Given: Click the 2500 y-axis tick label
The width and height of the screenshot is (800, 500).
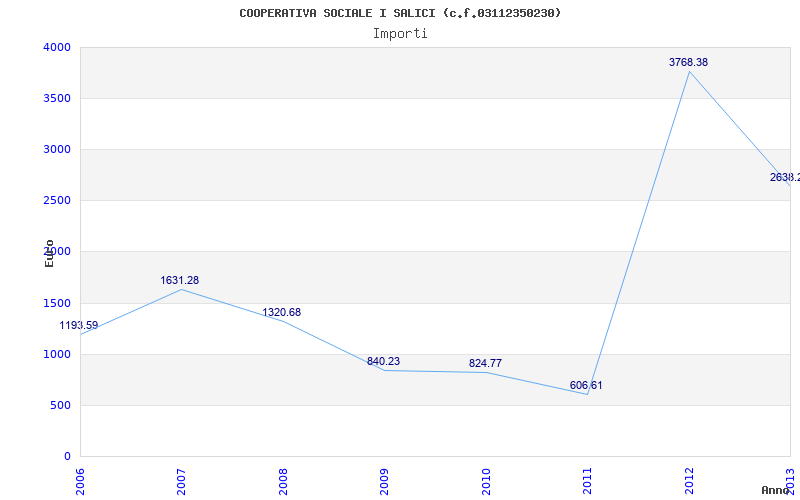Looking at the screenshot, I should [x=57, y=201].
